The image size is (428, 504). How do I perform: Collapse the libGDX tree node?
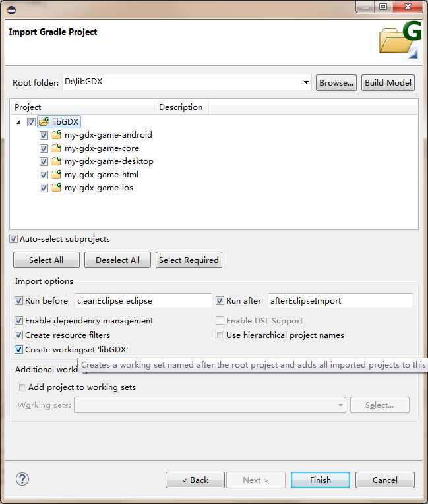19,122
